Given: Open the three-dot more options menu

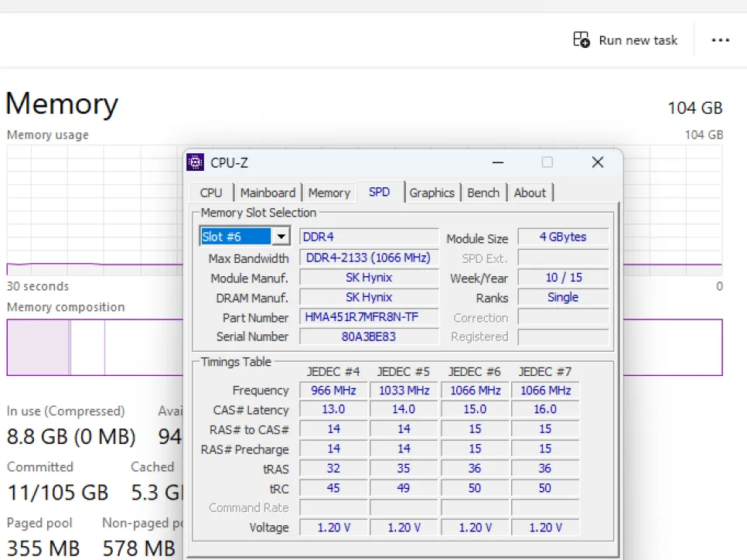Looking at the screenshot, I should [720, 40].
